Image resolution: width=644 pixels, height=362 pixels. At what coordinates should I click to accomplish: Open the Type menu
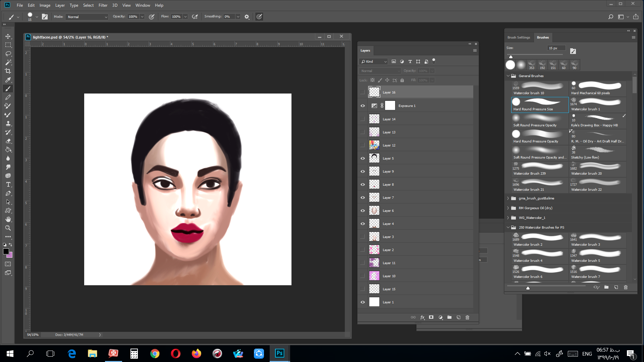tap(74, 5)
